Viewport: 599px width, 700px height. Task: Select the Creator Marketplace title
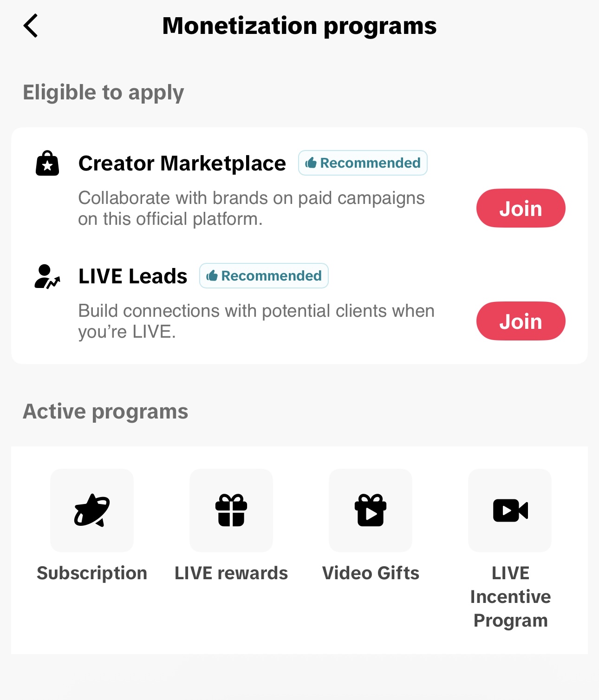182,163
